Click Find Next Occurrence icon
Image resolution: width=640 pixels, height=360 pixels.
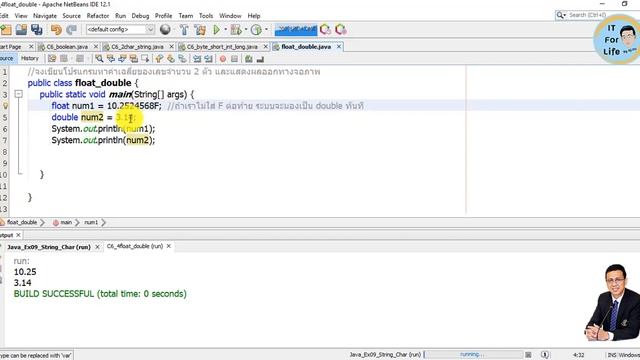tap(122, 59)
